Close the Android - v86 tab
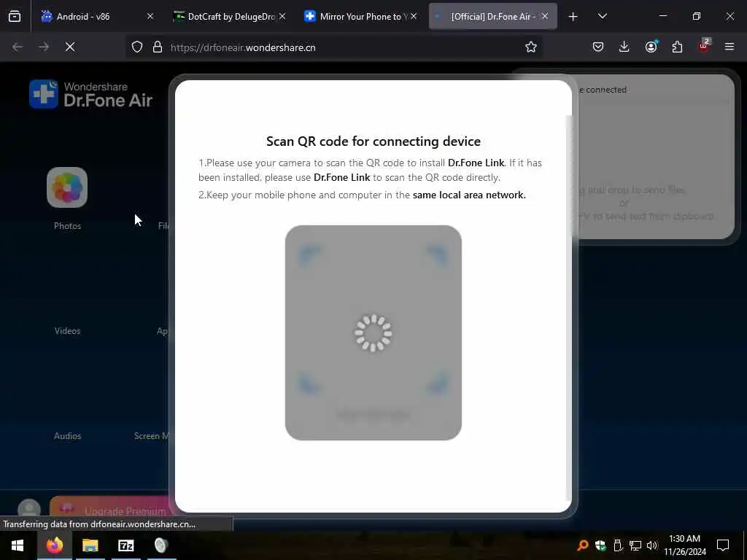Viewport: 747px width, 560px height. [x=150, y=16]
